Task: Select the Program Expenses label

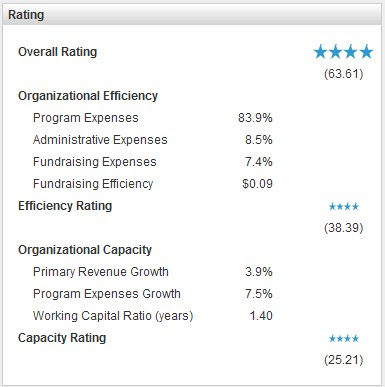Action: (86, 118)
